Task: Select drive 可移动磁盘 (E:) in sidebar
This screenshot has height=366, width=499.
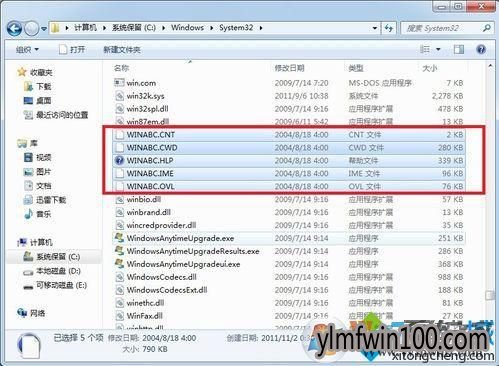Action: (61, 285)
